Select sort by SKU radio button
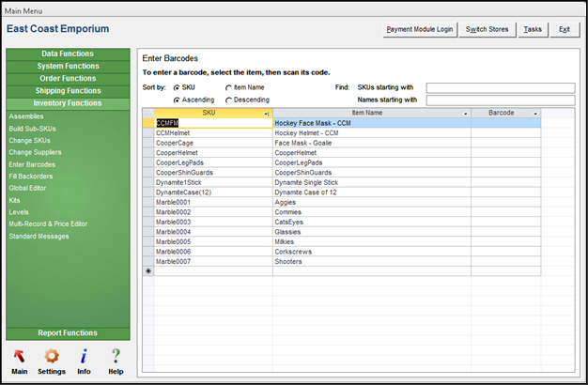Image resolution: width=588 pixels, height=385 pixels. (177, 87)
